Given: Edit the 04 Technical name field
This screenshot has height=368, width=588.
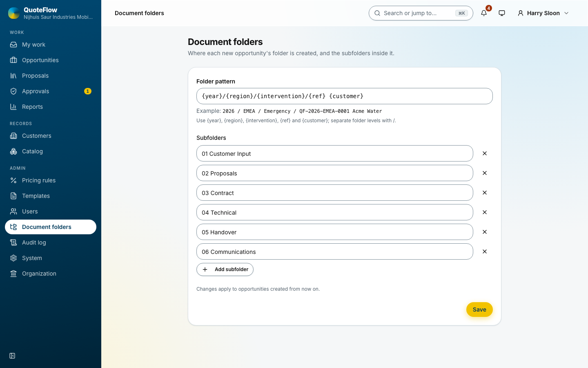Looking at the screenshot, I should [x=335, y=212].
